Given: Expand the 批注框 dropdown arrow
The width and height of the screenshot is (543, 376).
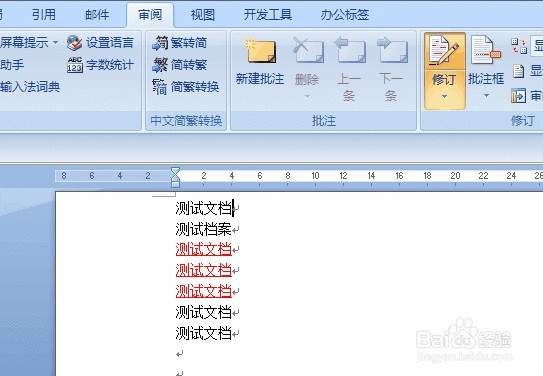Looking at the screenshot, I should [486, 96].
